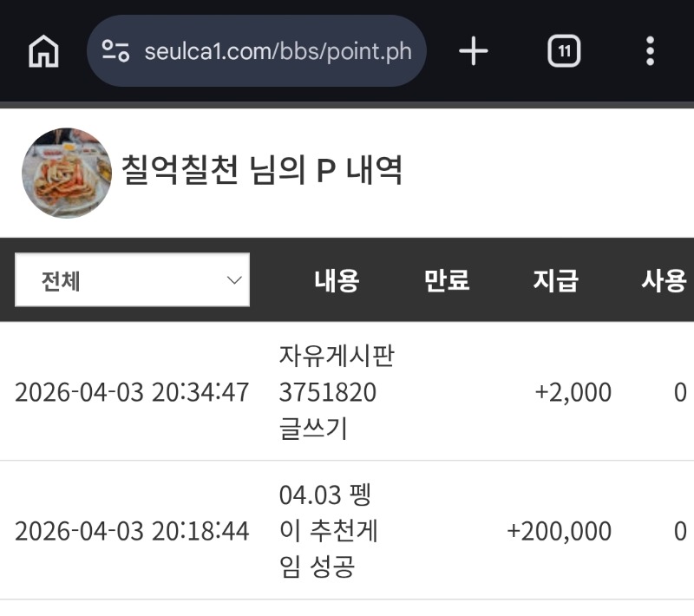Screen dimensions: 694x616
Task: Select the 2026-04-03 20:34:47 timestamp
Action: [x=132, y=393]
